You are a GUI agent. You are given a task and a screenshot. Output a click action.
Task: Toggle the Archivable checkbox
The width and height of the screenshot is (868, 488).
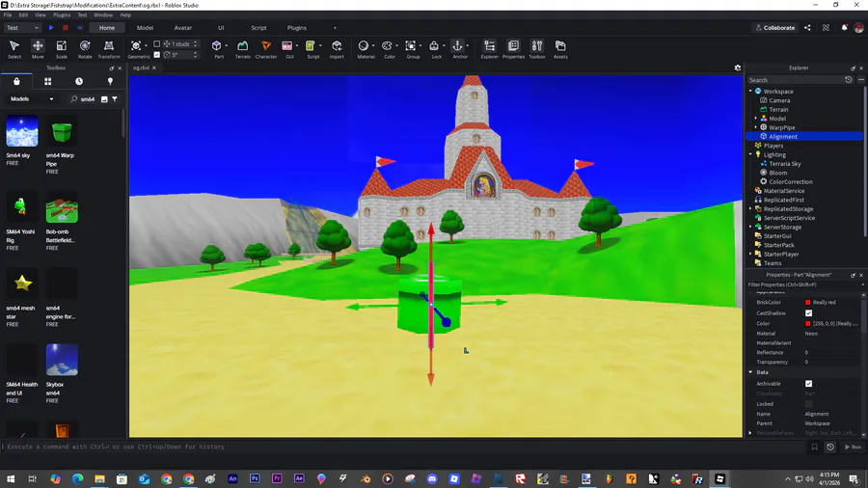click(x=809, y=384)
